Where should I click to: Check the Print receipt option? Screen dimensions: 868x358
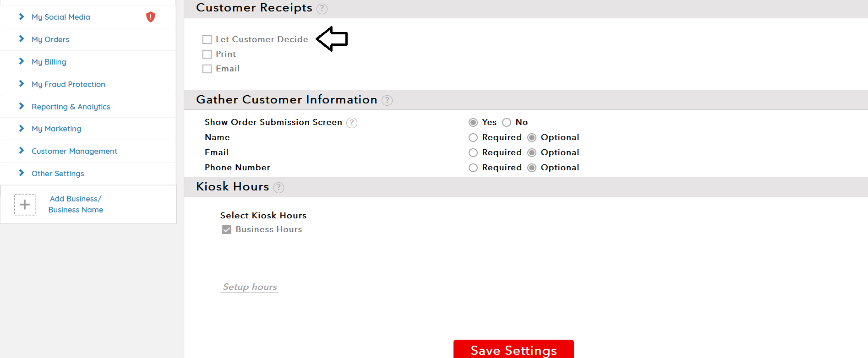[x=207, y=54]
